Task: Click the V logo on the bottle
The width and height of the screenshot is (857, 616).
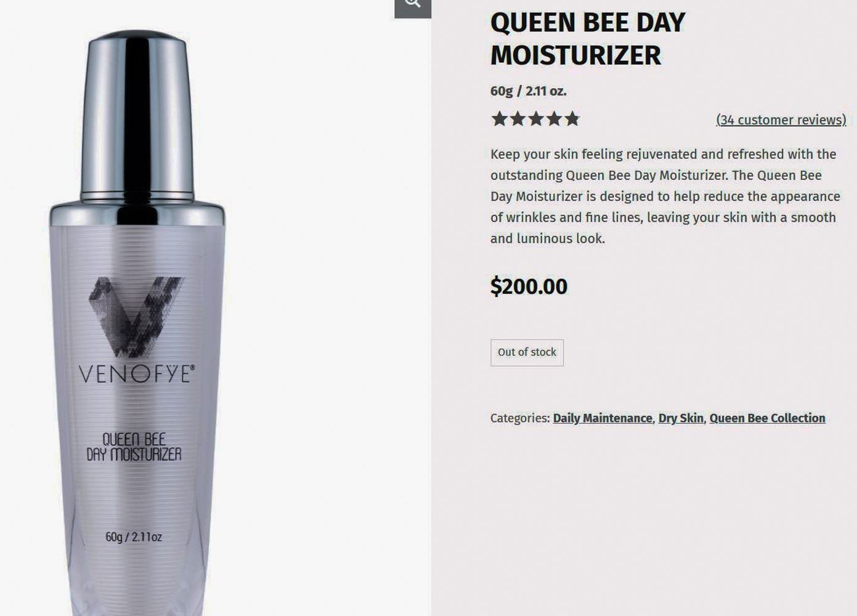Action: coord(136,317)
